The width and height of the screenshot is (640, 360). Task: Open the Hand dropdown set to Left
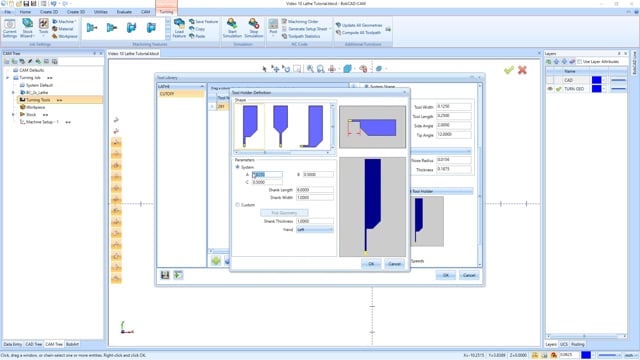point(315,230)
